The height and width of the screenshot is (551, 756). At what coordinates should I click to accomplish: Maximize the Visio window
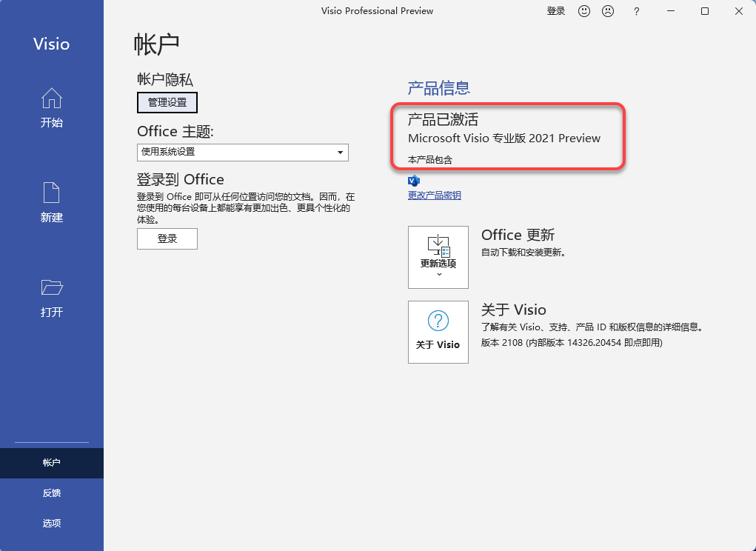[x=705, y=11]
